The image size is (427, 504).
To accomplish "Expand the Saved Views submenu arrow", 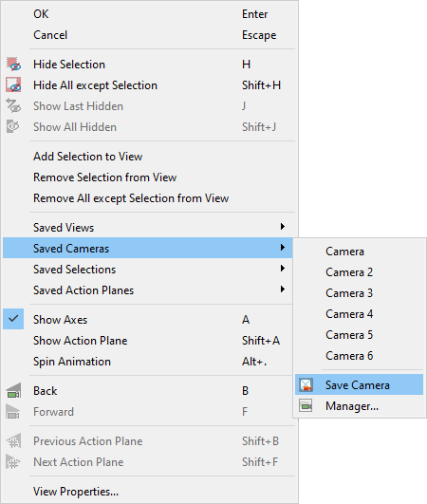I will click(283, 227).
